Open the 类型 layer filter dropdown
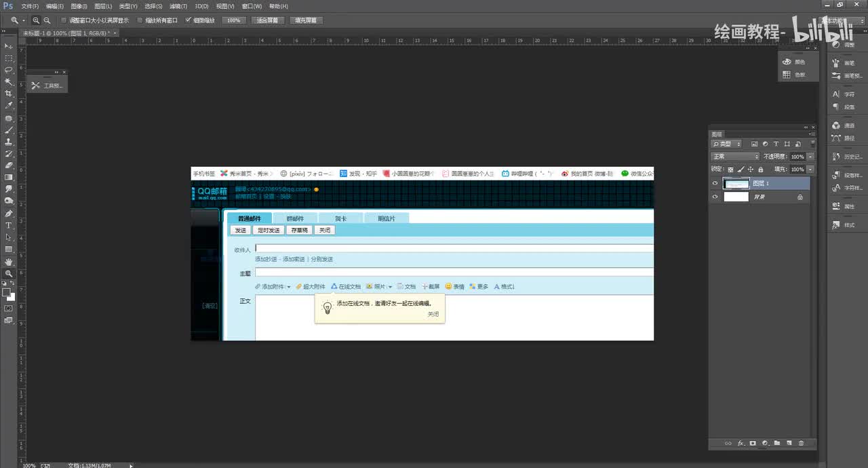 point(726,144)
